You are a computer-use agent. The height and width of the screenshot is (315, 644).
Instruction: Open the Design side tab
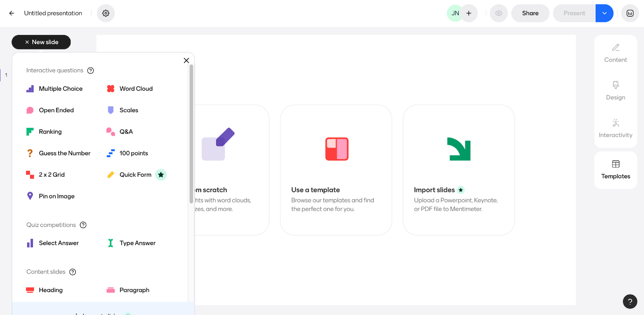[615, 91]
